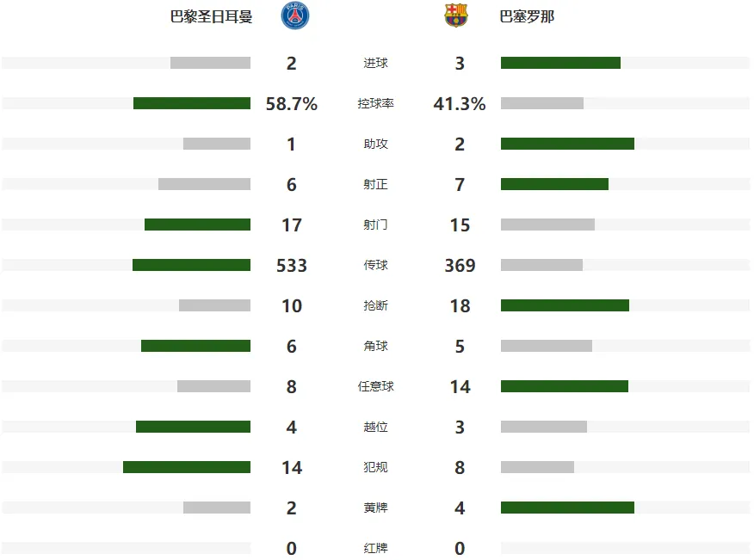The height and width of the screenshot is (560, 754).
Task: Select the 任意球 stat label
Action: (x=375, y=386)
